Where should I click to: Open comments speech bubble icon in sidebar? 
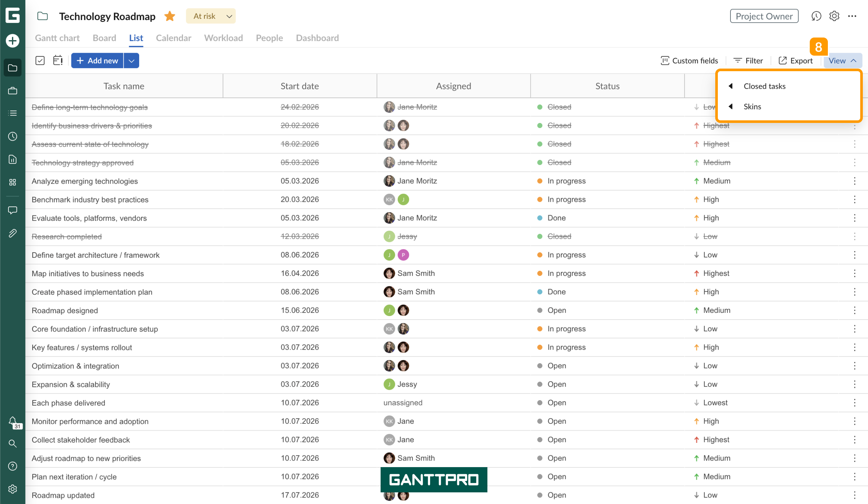13,210
